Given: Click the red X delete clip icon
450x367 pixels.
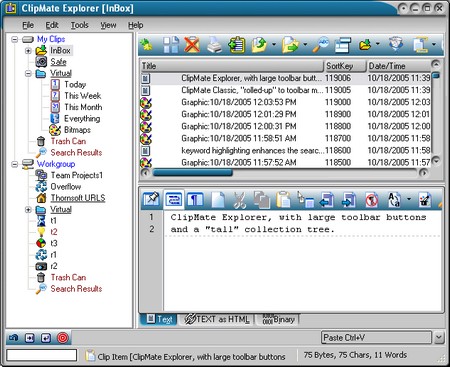Looking at the screenshot, I should (192, 45).
